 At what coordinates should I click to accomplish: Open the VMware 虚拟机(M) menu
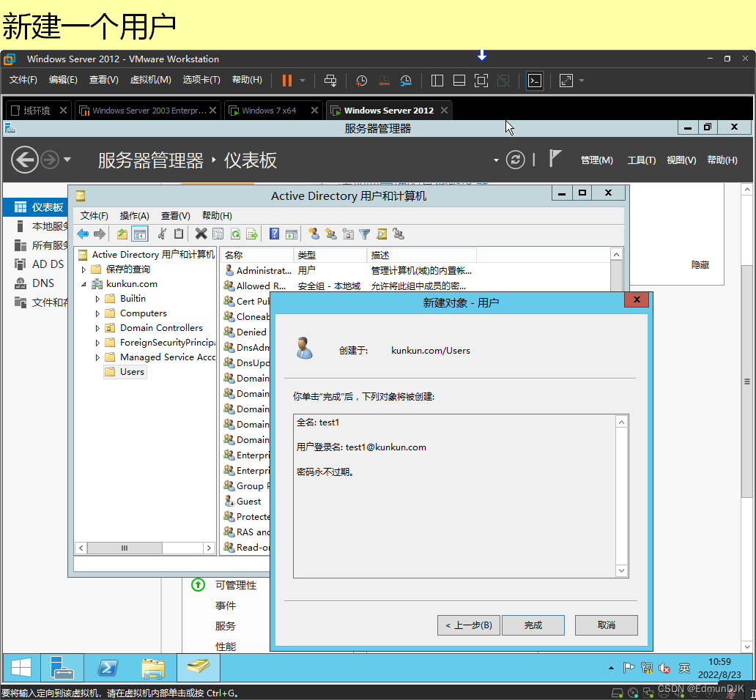(x=150, y=80)
